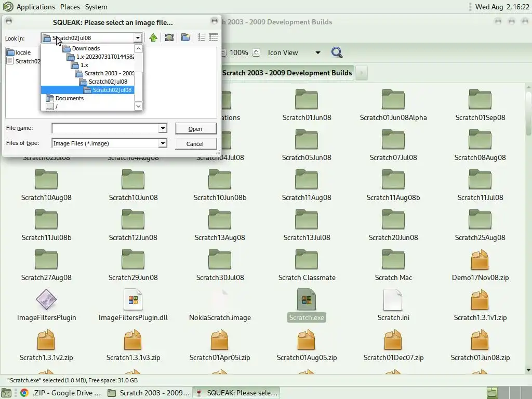
Task: Switch to SQUEAK taskbar window entry
Action: pyautogui.click(x=236, y=393)
